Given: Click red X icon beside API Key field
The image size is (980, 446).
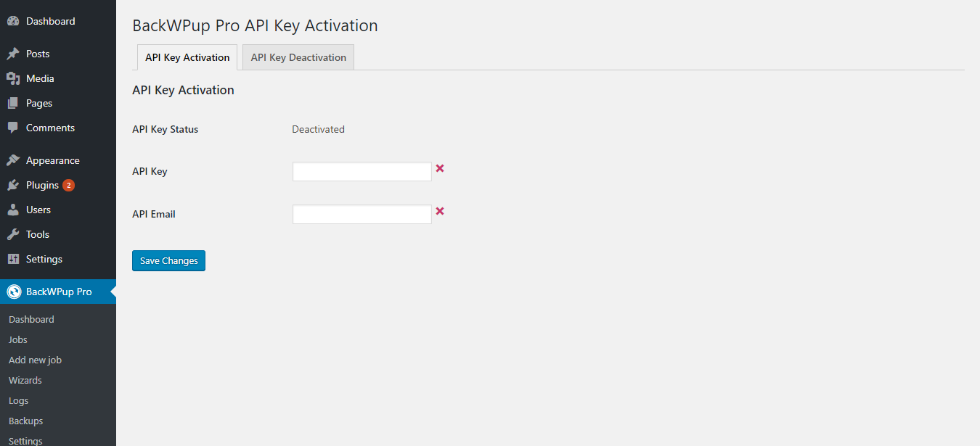Looking at the screenshot, I should (x=440, y=168).
